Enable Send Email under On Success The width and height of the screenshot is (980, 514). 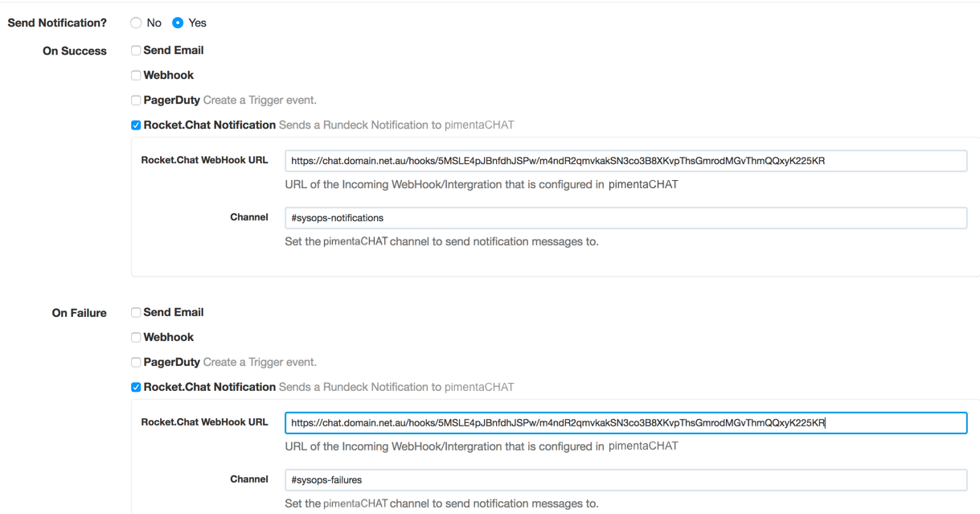136,51
